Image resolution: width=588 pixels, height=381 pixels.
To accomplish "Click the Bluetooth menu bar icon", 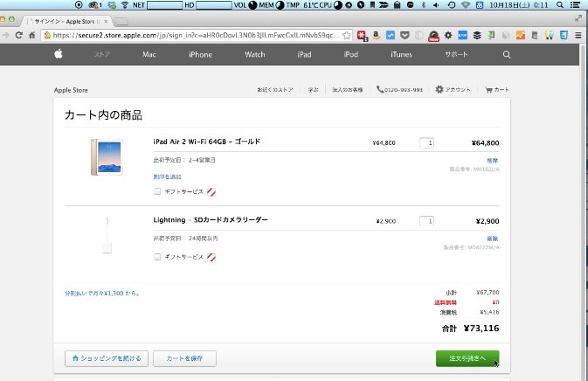I will click(x=424, y=5).
